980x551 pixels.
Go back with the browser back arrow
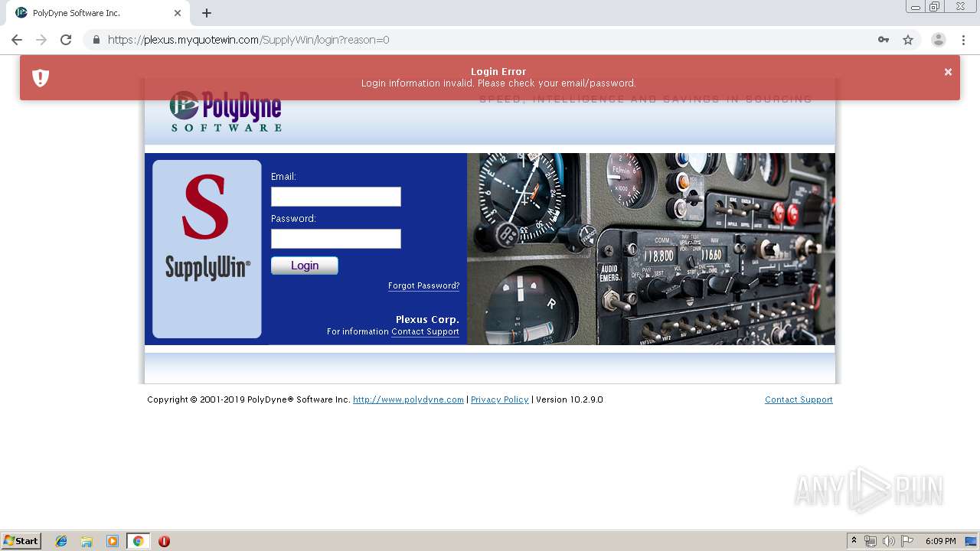pyautogui.click(x=17, y=40)
